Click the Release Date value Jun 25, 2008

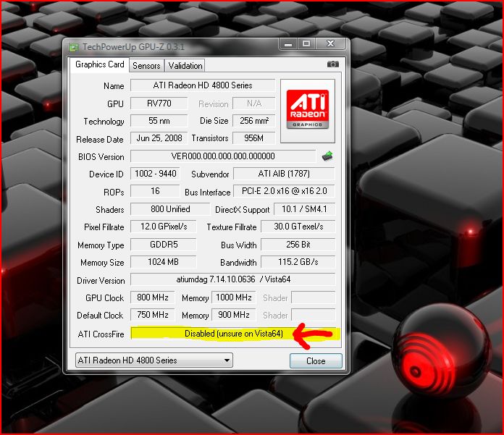(x=159, y=138)
